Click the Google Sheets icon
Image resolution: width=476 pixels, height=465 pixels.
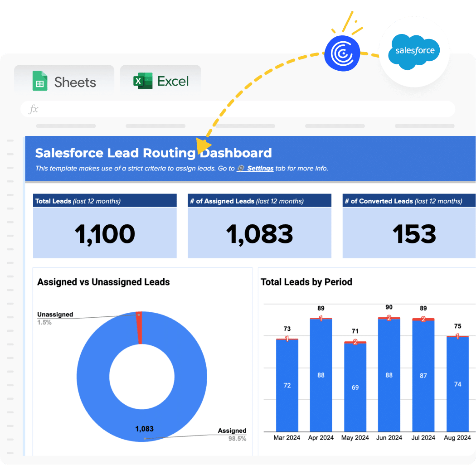pyautogui.click(x=40, y=81)
